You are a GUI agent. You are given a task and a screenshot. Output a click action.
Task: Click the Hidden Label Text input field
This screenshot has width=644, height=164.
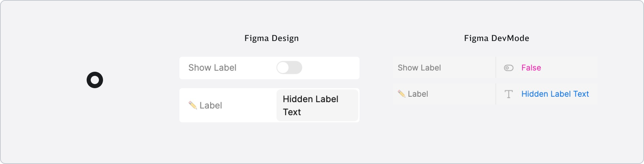pyautogui.click(x=317, y=105)
